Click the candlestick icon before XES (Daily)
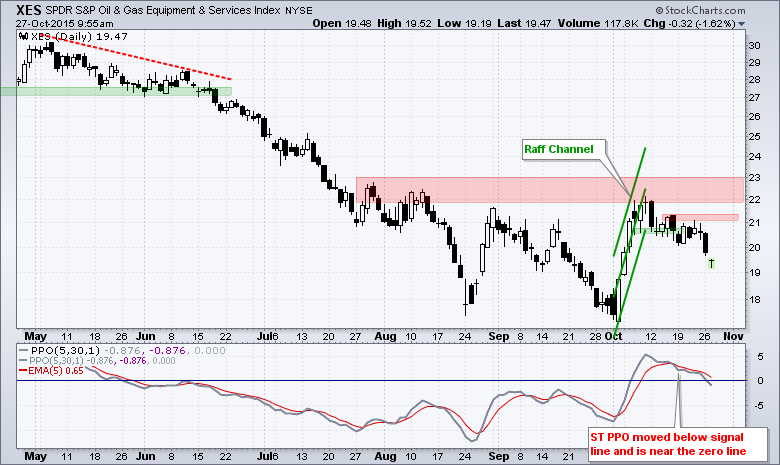The width and height of the screenshot is (780, 465). pos(23,36)
